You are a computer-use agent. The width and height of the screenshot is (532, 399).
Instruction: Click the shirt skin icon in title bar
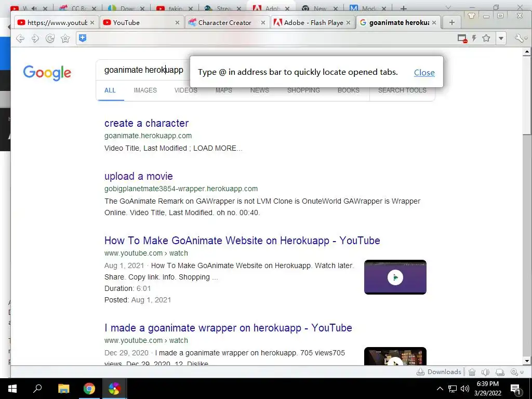tap(471, 16)
